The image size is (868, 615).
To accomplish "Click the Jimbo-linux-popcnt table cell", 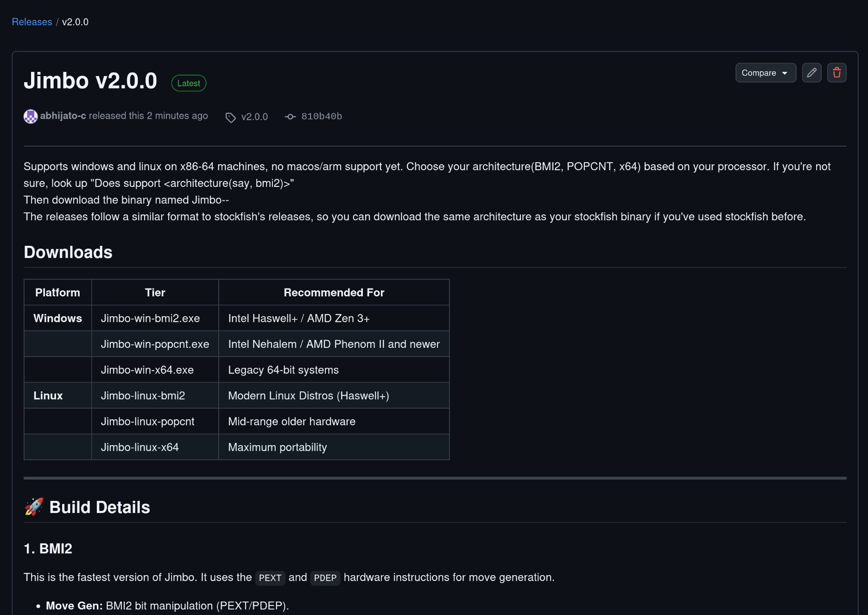I will point(147,422).
